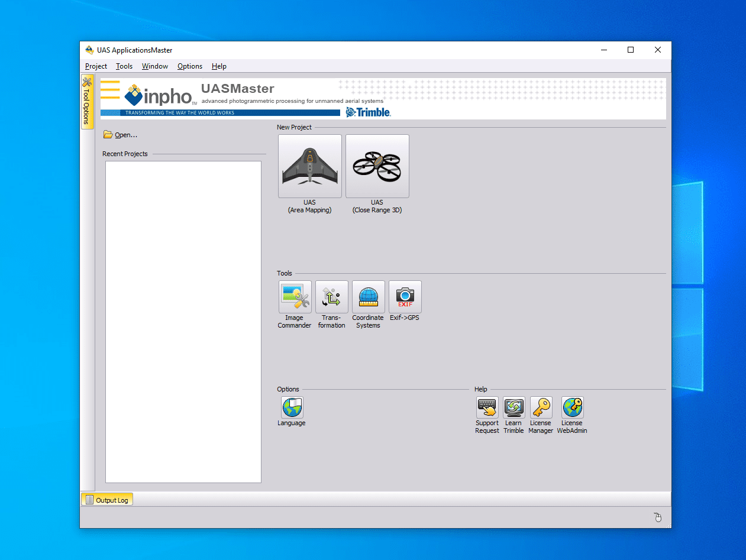
Task: Open the Project menu
Action: (95, 66)
